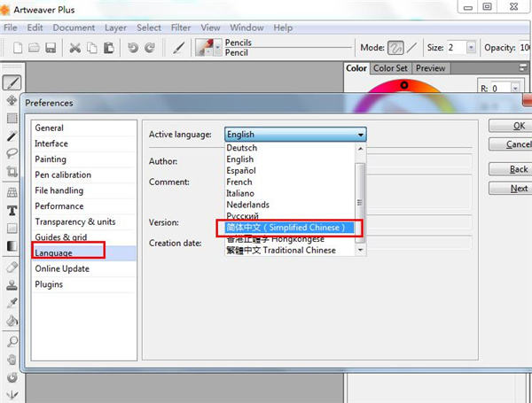
Task: Select freehand stroke mode icon
Action: point(395,48)
